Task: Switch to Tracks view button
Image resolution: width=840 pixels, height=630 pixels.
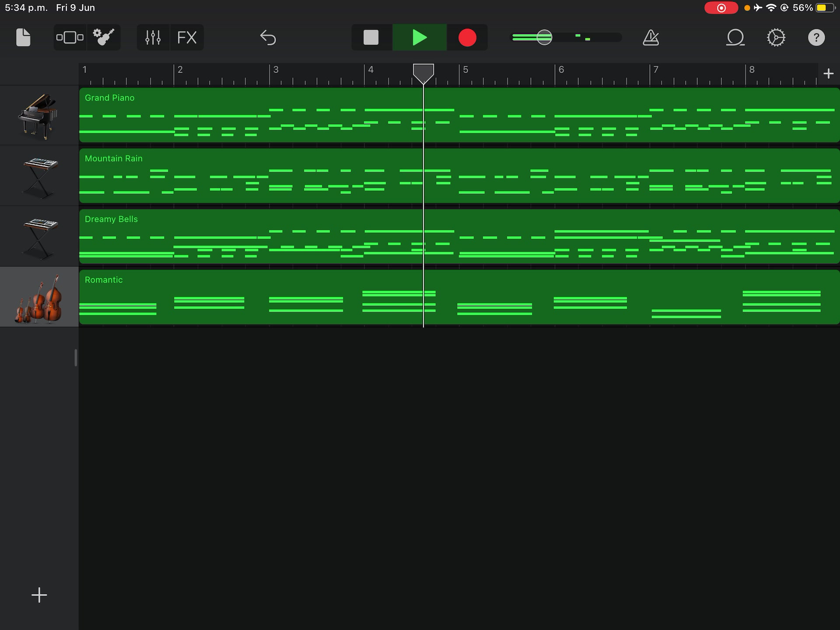Action: [70, 38]
